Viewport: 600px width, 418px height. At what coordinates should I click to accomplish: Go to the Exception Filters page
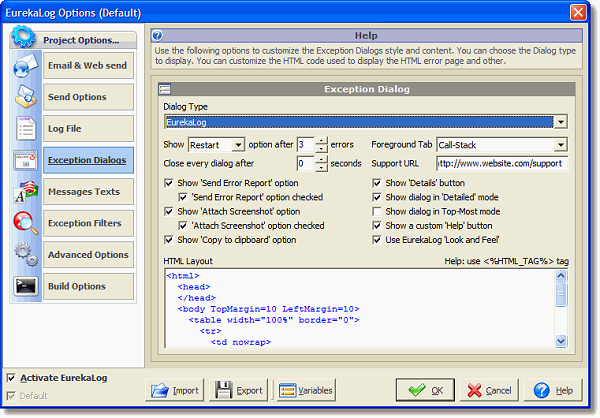[x=88, y=223]
